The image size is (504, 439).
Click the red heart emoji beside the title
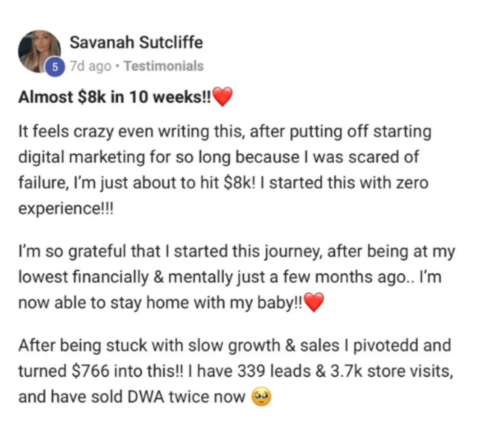tap(223, 97)
